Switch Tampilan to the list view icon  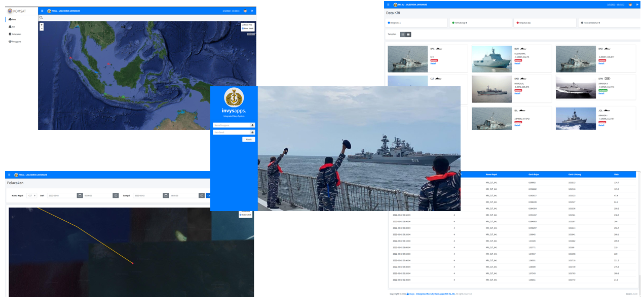(402, 35)
